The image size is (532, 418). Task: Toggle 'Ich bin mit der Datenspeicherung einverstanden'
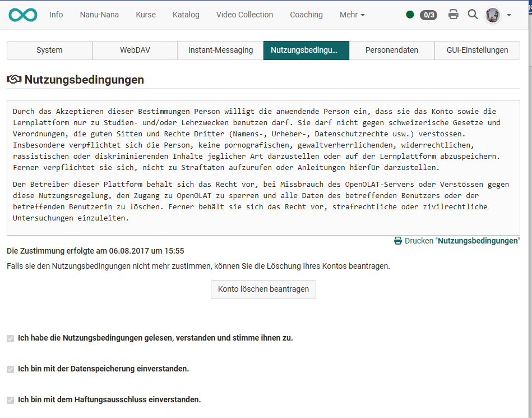[x=10, y=369]
